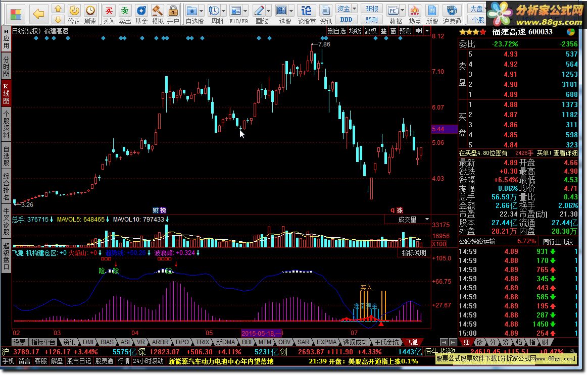Expand the 自选股 dropdown arrow
The height and width of the screenshot is (375, 588).
click(x=202, y=11)
